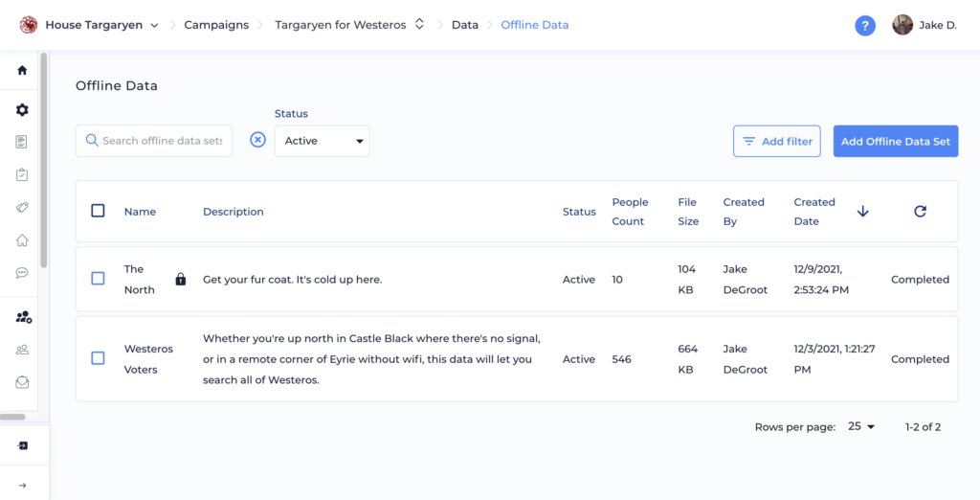This screenshot has height=500, width=980.
Task: Click the 664 KB file size
Action: 688,358
